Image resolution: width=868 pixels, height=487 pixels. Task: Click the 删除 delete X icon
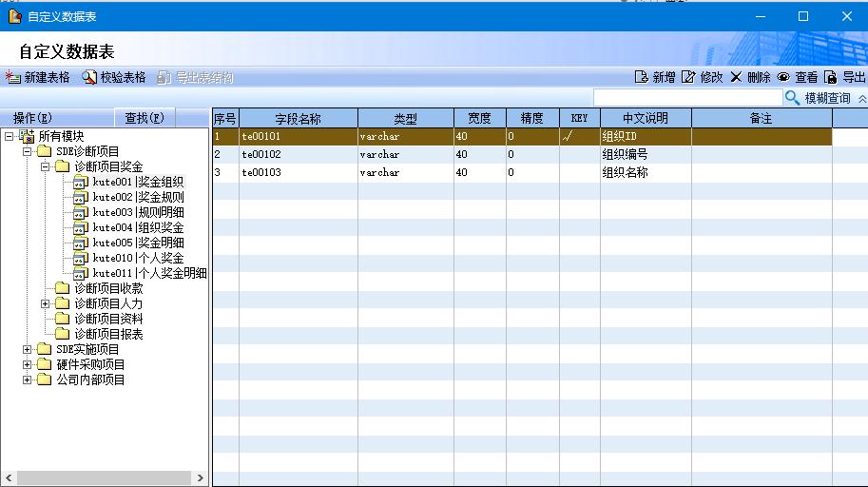pos(736,77)
